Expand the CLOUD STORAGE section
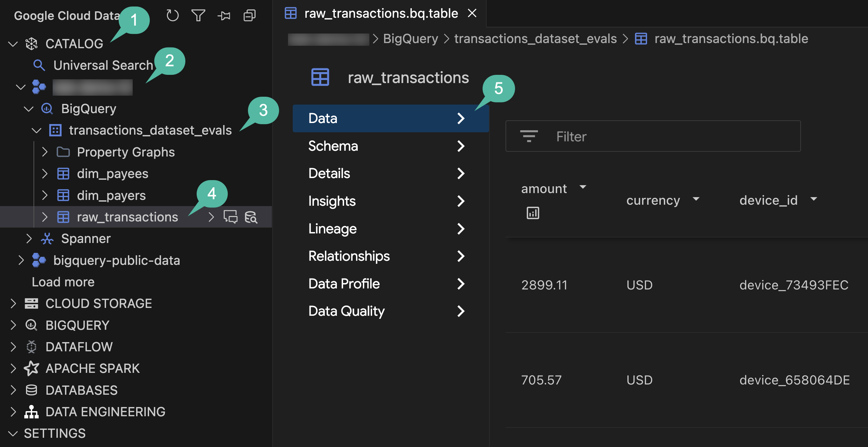This screenshot has height=447, width=868. [x=13, y=303]
